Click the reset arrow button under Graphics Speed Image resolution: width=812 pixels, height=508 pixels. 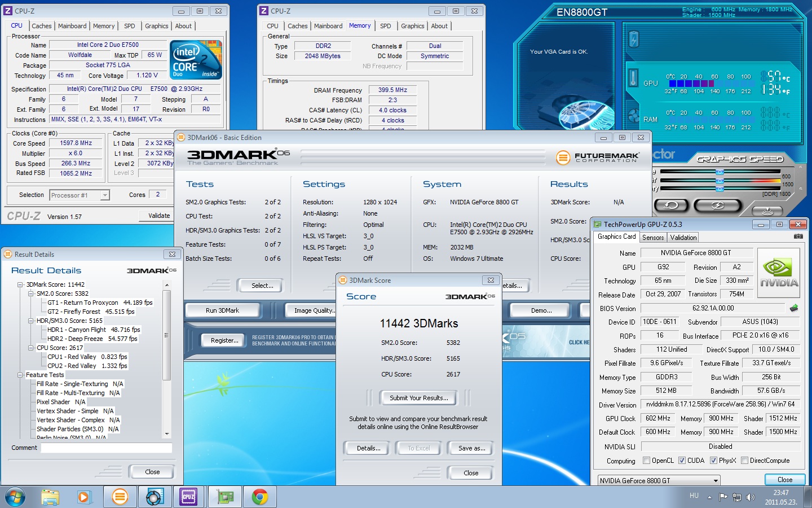(671, 205)
